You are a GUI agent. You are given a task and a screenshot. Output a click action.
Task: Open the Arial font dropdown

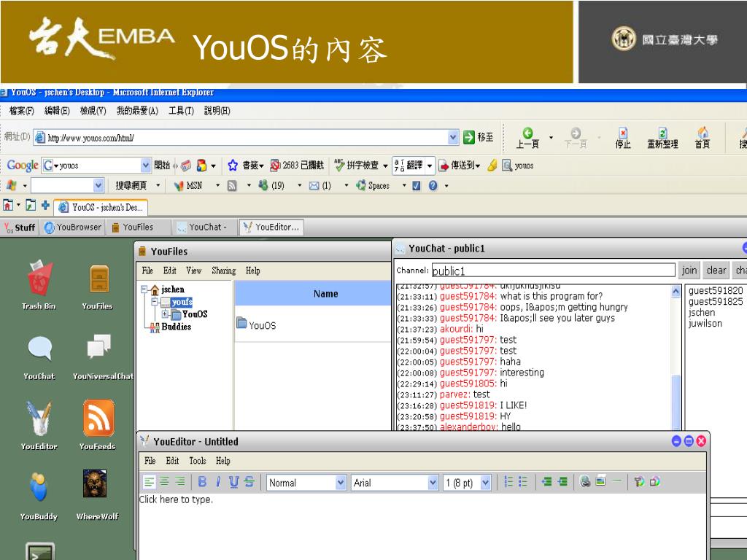[395, 483]
